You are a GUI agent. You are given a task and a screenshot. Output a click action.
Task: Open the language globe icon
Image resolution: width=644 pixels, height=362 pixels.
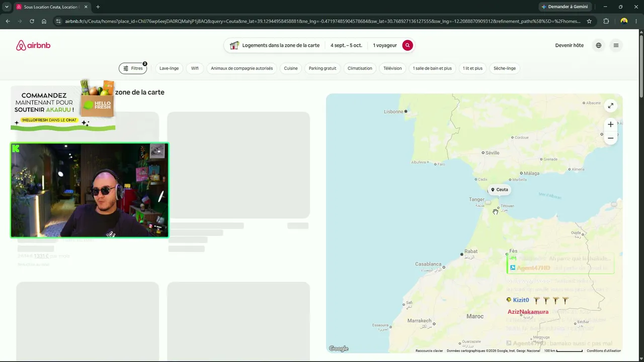(598, 45)
